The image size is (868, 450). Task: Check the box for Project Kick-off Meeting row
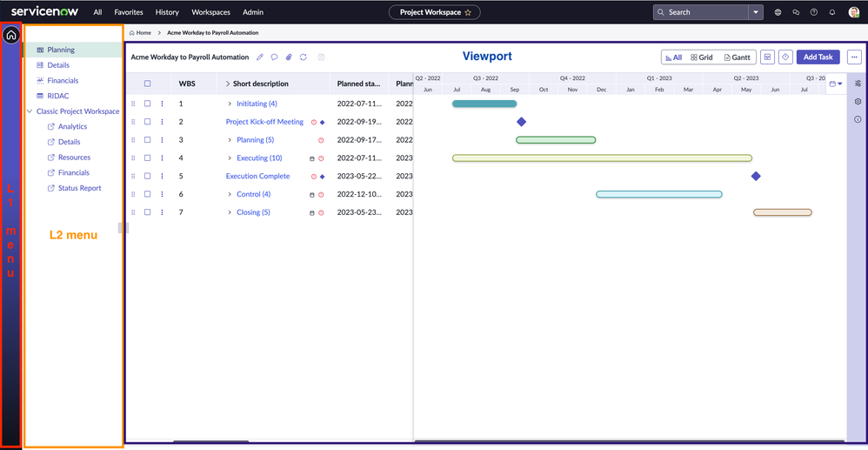[147, 121]
